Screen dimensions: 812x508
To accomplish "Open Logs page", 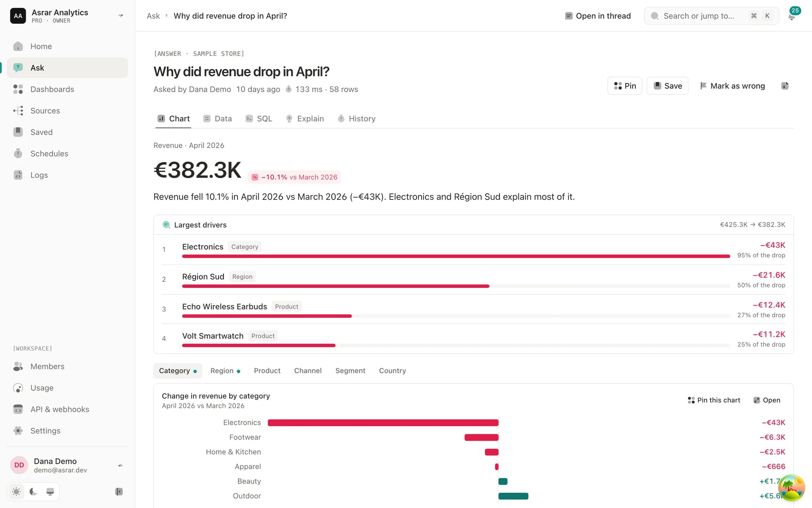I will click(67, 175).
